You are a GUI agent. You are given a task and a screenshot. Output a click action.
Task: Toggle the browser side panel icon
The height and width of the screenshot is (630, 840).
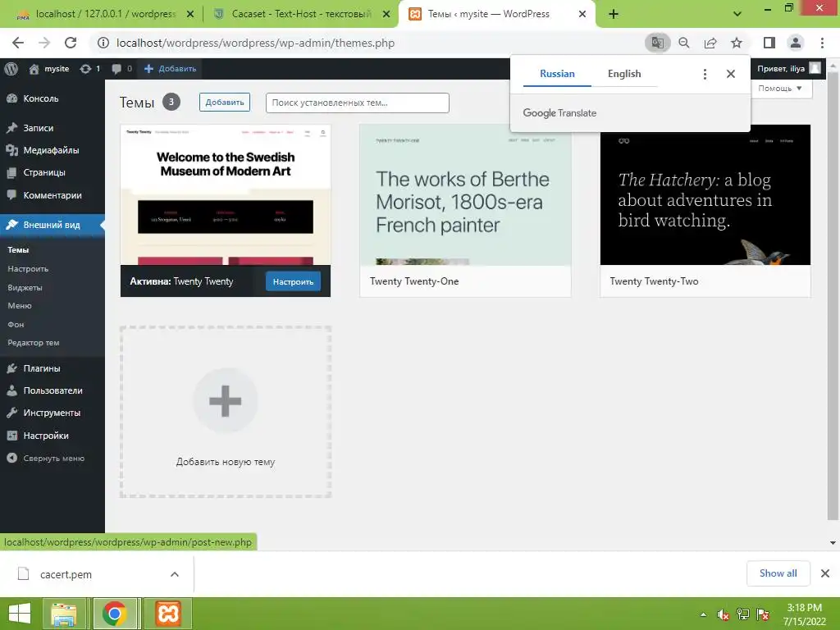pyautogui.click(x=769, y=43)
